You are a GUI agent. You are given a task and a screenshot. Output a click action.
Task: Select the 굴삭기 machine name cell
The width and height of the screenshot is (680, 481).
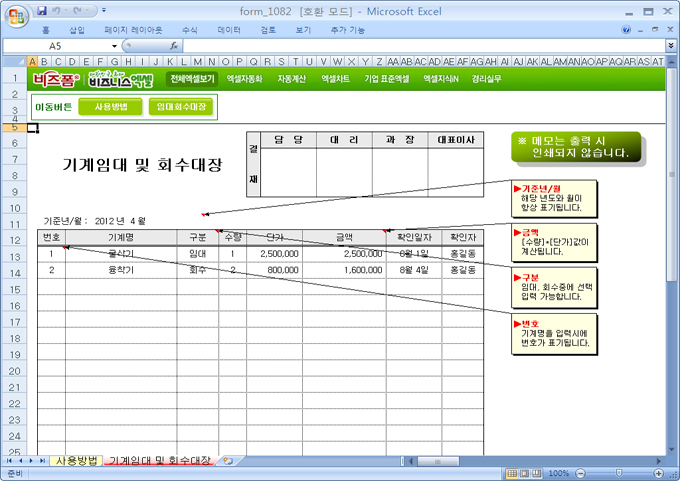pos(121,254)
